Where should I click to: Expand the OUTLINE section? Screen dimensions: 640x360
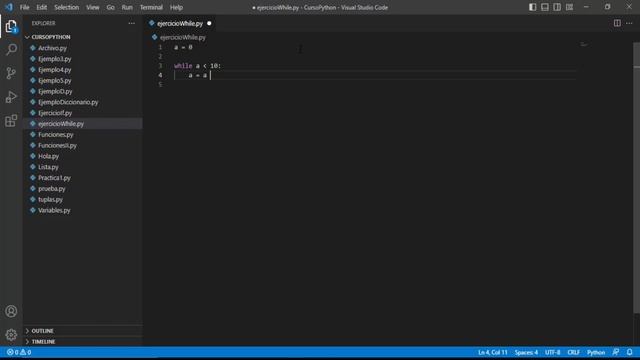42,331
